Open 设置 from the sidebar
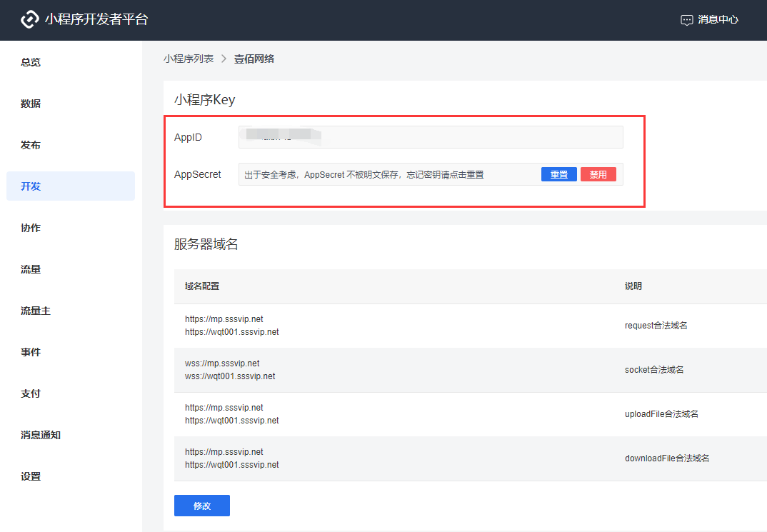The width and height of the screenshot is (767, 532). [x=31, y=476]
